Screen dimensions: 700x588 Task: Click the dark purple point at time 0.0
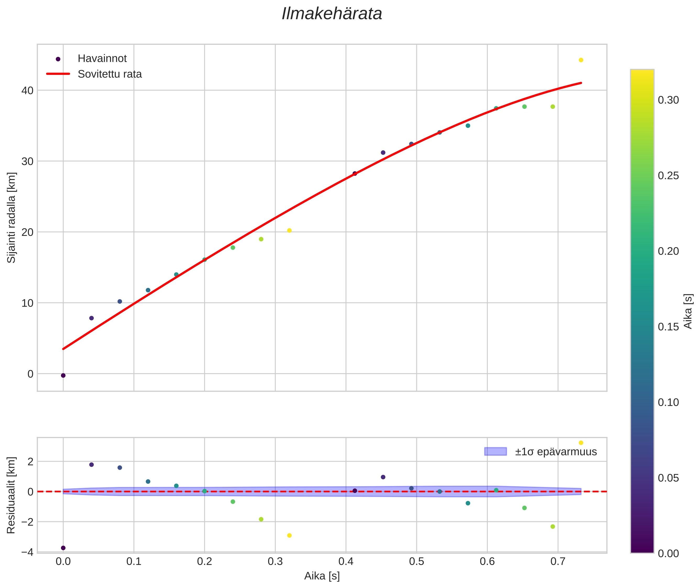[63, 375]
